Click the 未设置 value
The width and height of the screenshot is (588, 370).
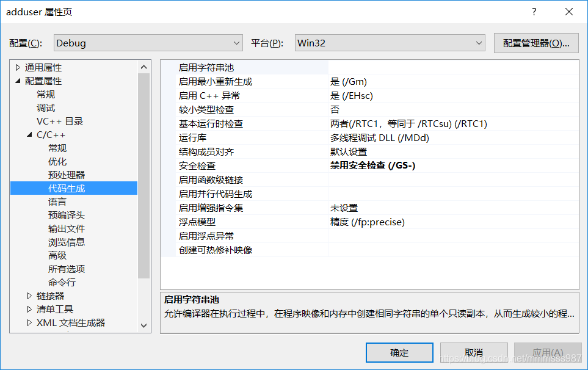click(344, 208)
